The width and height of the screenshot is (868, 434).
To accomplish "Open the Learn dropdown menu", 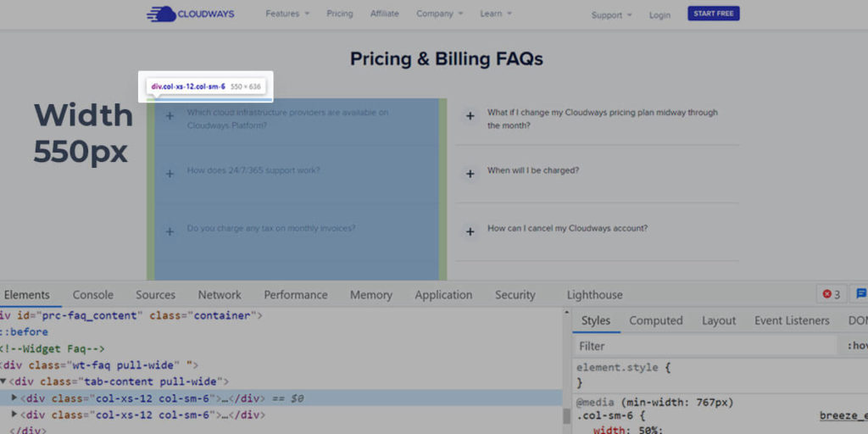I will click(495, 14).
